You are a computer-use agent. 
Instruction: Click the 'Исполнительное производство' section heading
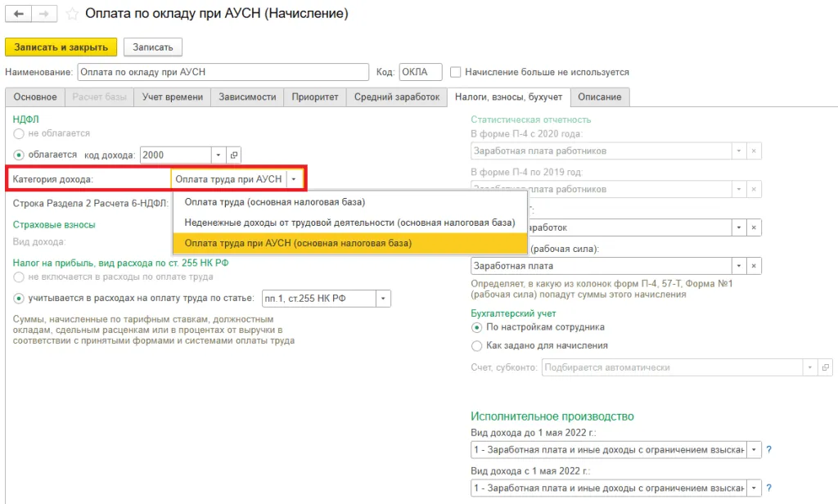552,416
